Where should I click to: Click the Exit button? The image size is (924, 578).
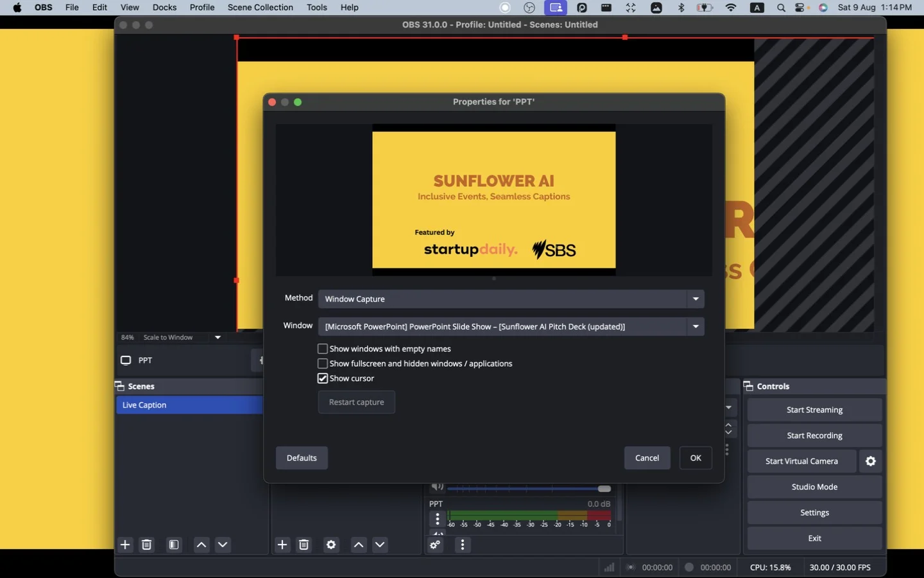click(814, 538)
